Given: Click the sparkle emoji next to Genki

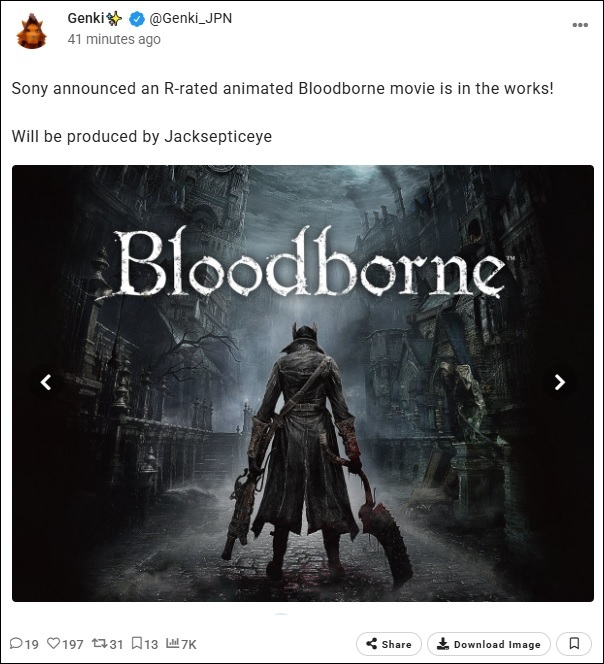Looking at the screenshot, I should click(x=114, y=18).
